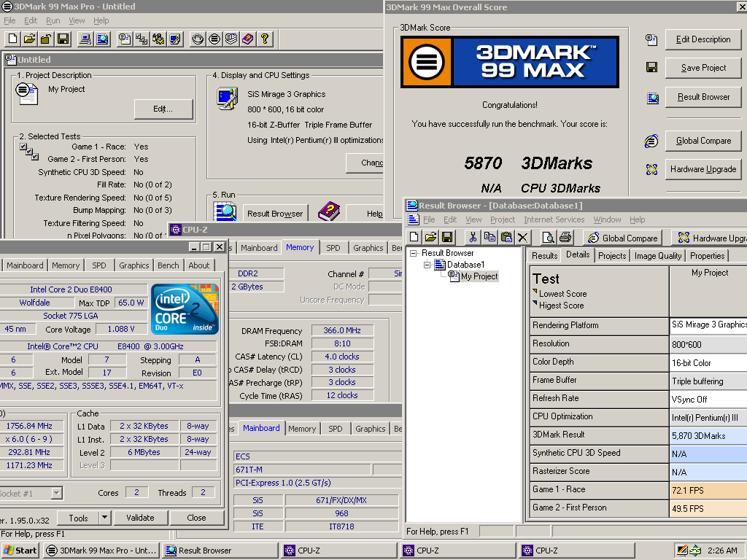Click Print icon in Result Browser toolbar
747x560 pixels.
click(x=565, y=237)
